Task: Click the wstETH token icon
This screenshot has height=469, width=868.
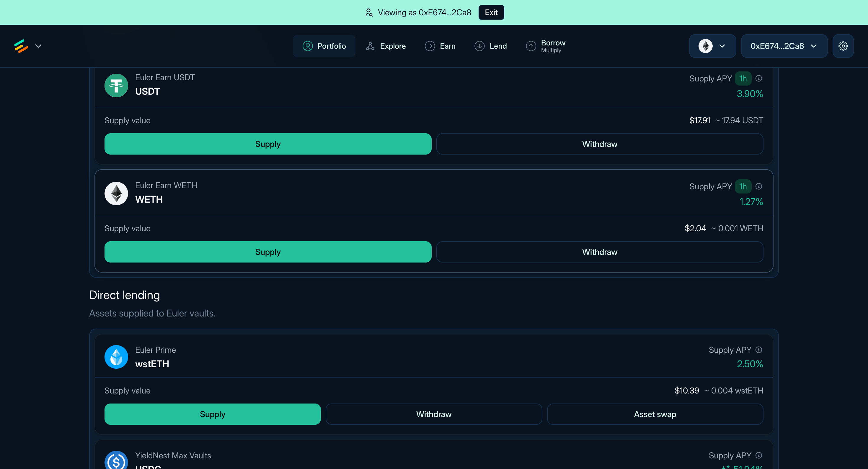Action: click(116, 357)
